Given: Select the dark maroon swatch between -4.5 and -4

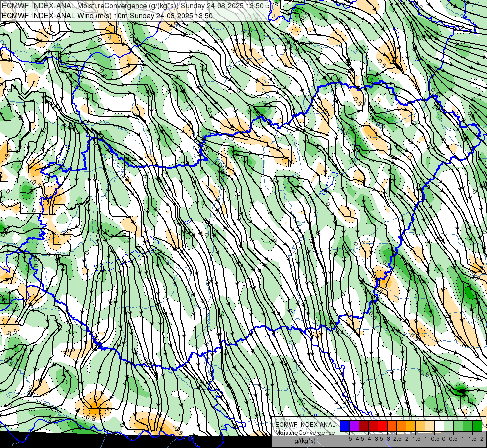Looking at the screenshot, I should coord(364,426).
